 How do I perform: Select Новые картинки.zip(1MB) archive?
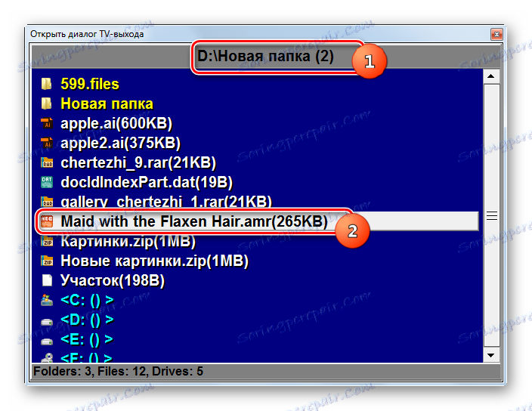pos(154,261)
